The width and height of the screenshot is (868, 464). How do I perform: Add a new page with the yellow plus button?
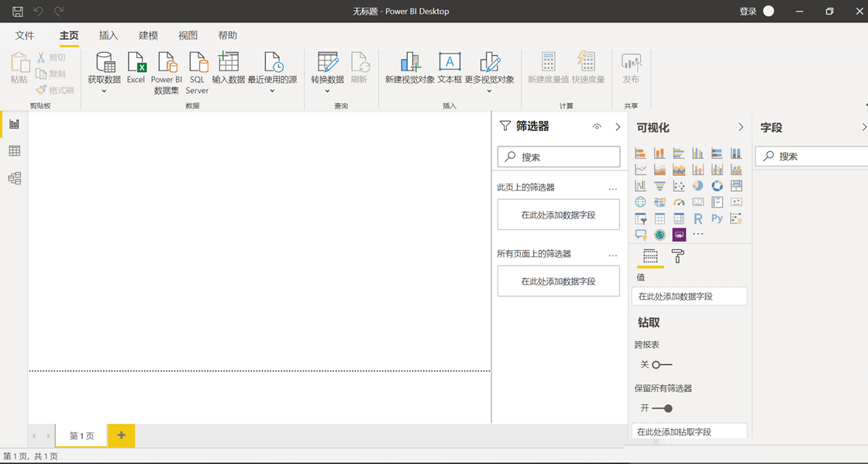pos(121,435)
